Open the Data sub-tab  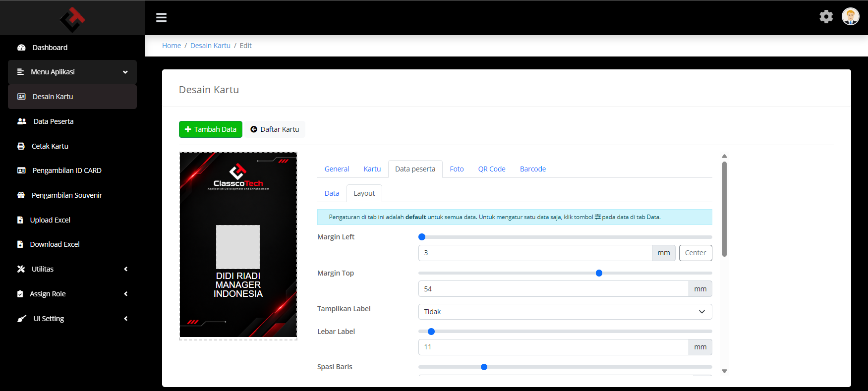click(x=332, y=193)
